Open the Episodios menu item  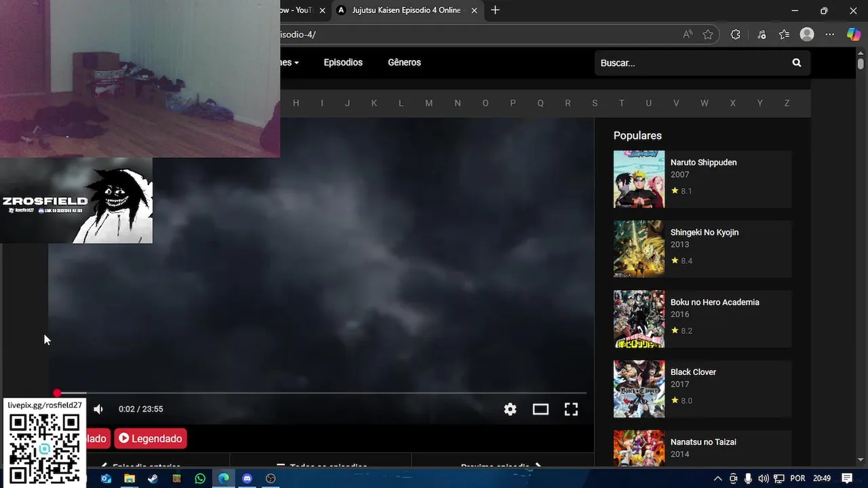343,62
